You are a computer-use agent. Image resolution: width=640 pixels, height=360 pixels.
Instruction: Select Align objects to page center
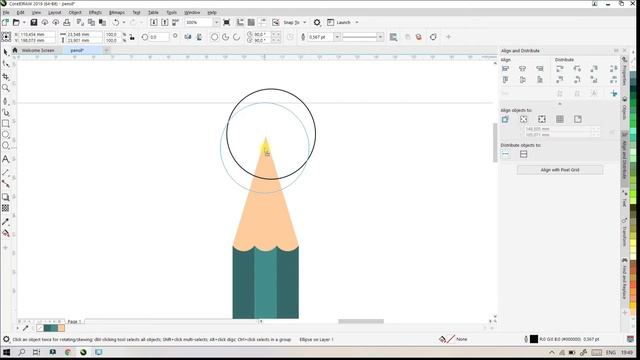tap(542, 119)
